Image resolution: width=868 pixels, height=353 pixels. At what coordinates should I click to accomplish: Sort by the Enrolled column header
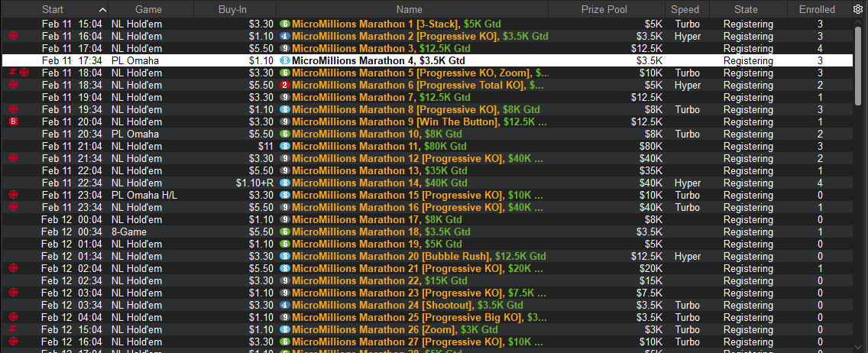817,9
